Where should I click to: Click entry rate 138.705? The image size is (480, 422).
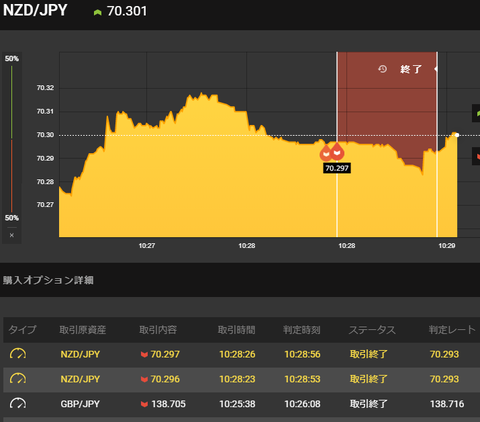[168, 404]
